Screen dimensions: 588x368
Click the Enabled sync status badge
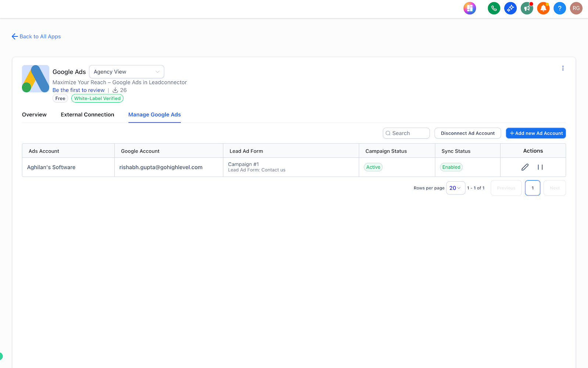(x=451, y=167)
